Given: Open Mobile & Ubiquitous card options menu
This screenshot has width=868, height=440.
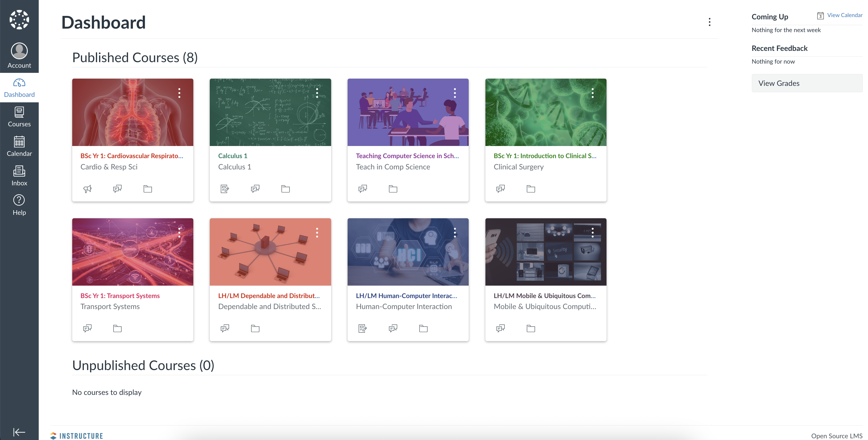Looking at the screenshot, I should click(592, 233).
